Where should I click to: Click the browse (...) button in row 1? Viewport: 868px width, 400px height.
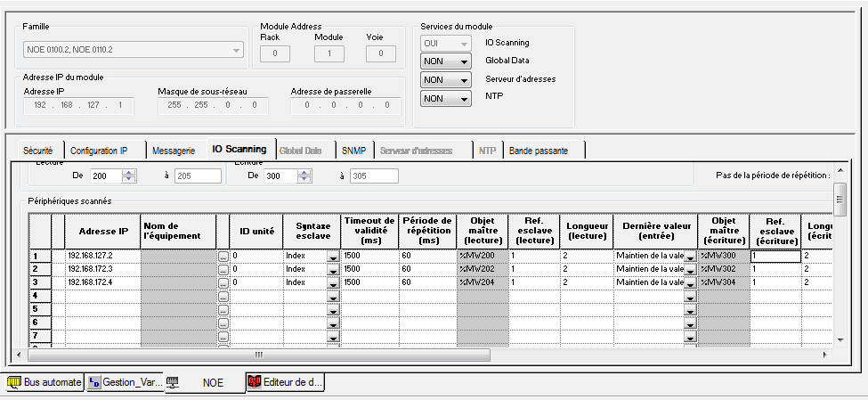click(223, 257)
